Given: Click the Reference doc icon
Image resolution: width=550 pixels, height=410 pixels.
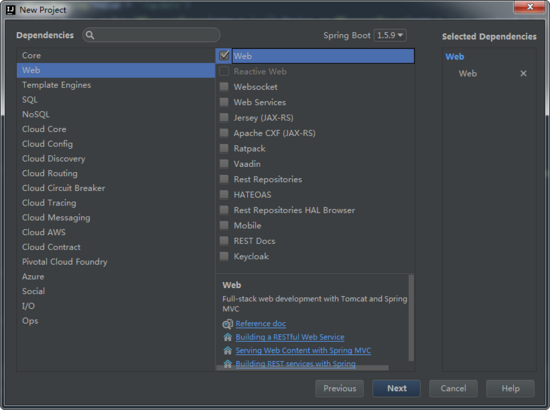Looking at the screenshot, I should [x=227, y=324].
